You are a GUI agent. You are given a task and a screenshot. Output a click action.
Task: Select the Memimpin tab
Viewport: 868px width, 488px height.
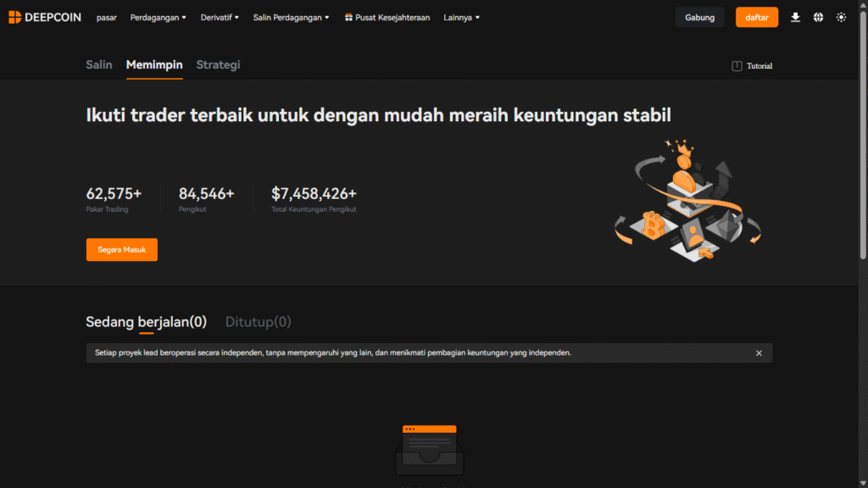(x=154, y=64)
